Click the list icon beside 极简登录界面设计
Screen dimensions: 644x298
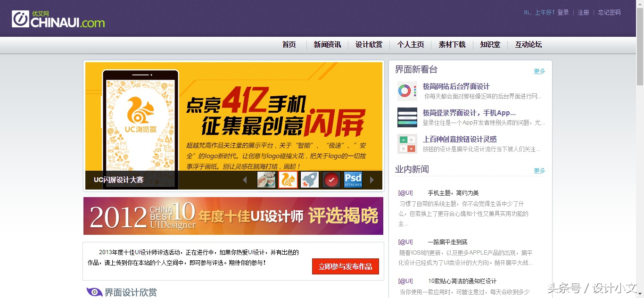tap(407, 117)
